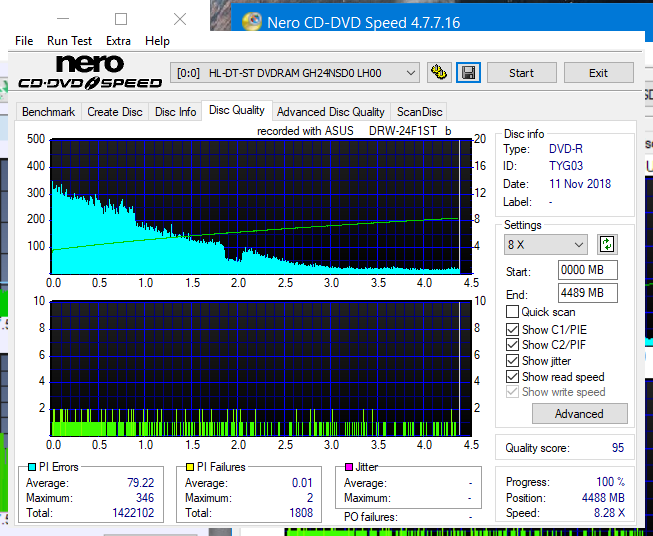Switch to the Advanced Disc Quality tab
653x536 pixels.
point(331,112)
